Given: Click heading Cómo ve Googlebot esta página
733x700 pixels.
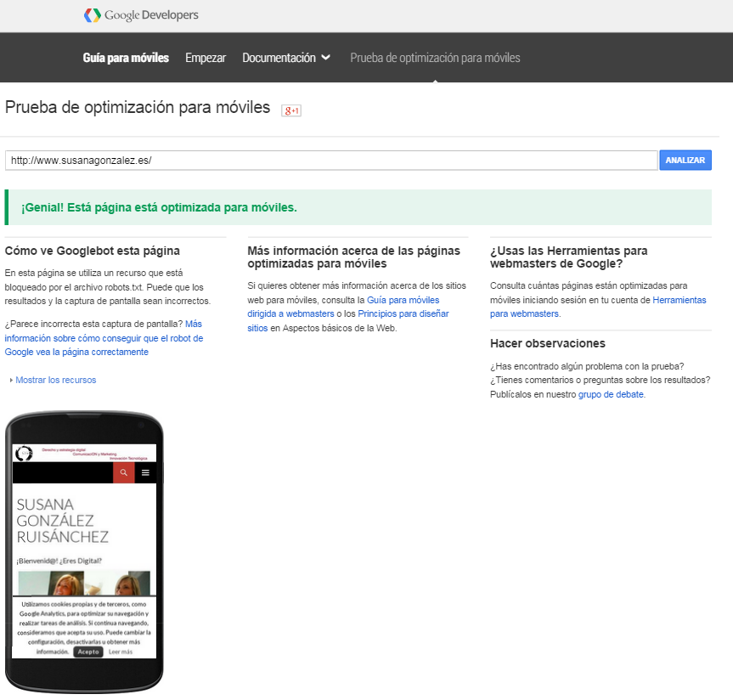Looking at the screenshot, I should [92, 251].
